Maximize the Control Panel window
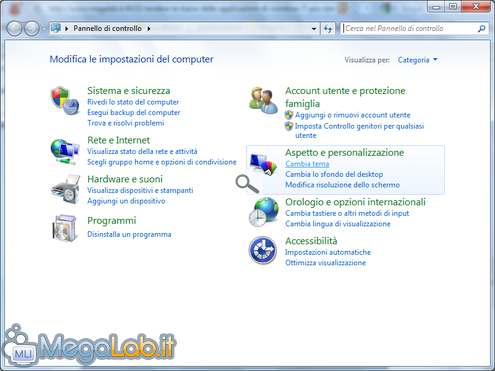 click(453, 7)
